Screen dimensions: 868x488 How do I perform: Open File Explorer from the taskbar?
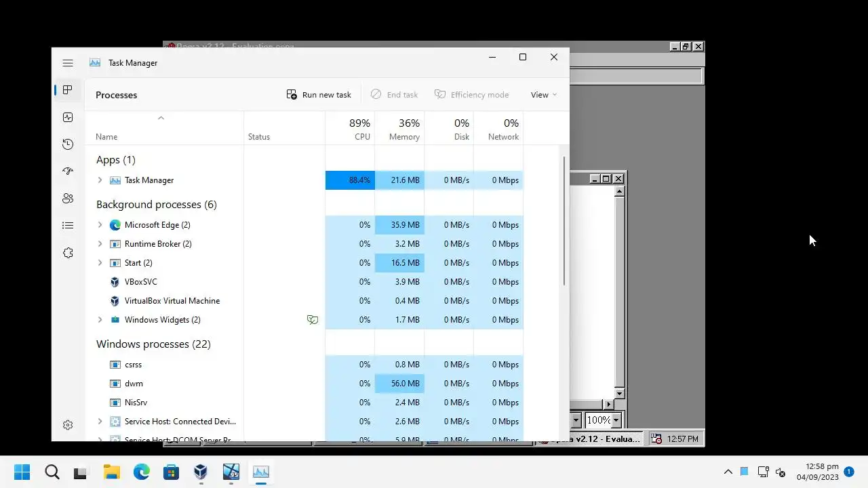tap(111, 472)
